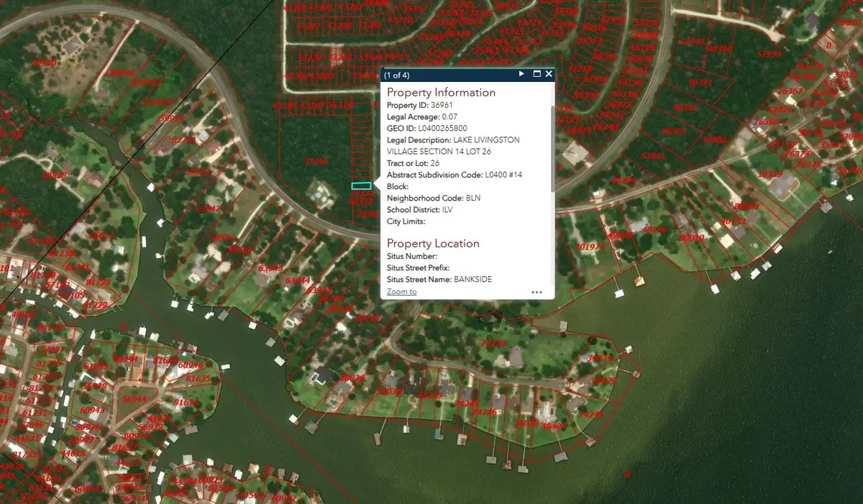Click parcel 60943 on the map
Screen dimensions: 863x504
tap(93, 410)
